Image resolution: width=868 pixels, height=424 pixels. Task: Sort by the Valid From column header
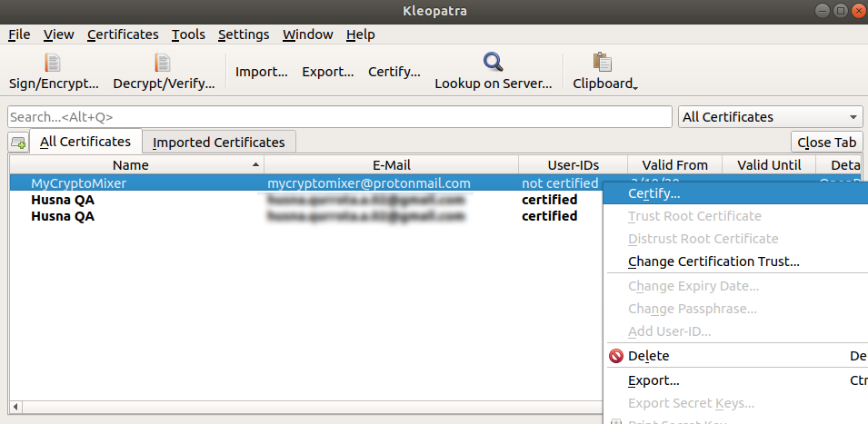pyautogui.click(x=674, y=164)
